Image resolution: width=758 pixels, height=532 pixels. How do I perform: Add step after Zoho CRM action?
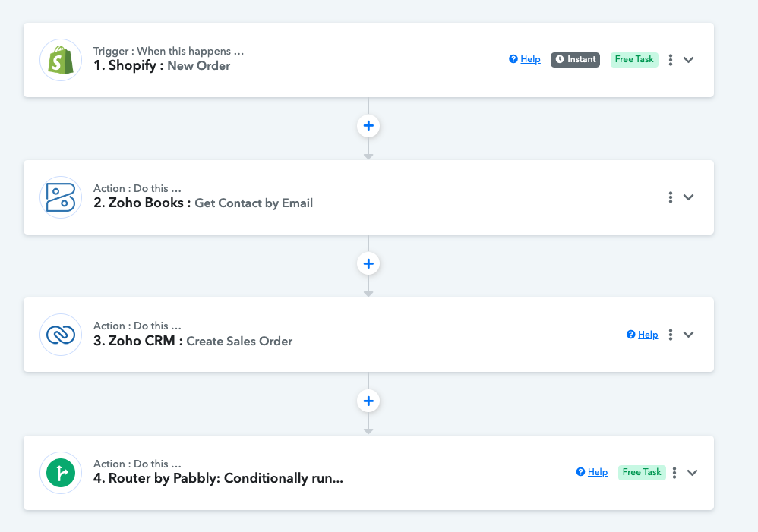[x=368, y=401]
